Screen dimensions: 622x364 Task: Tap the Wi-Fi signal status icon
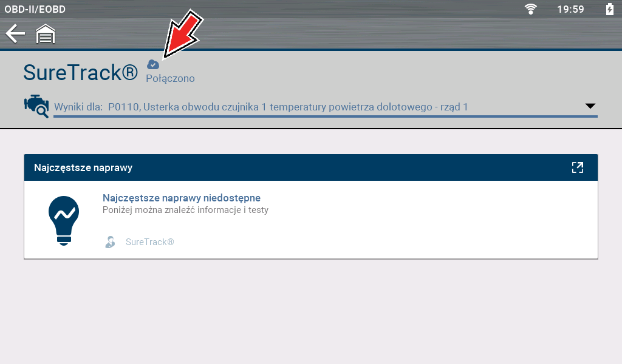coord(531,9)
